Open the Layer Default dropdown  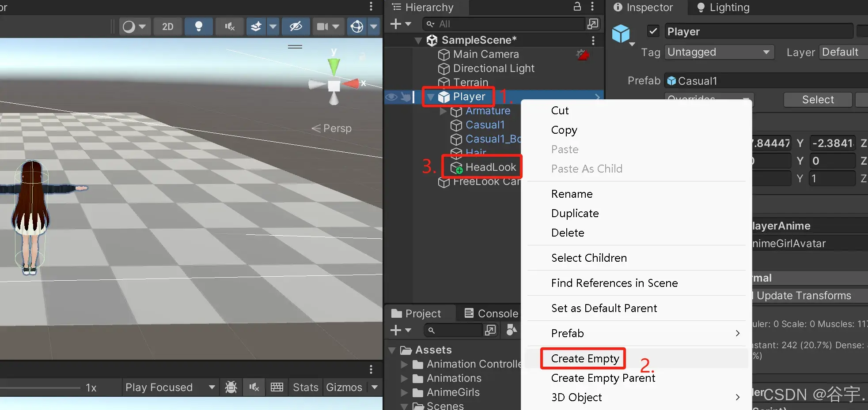click(843, 52)
